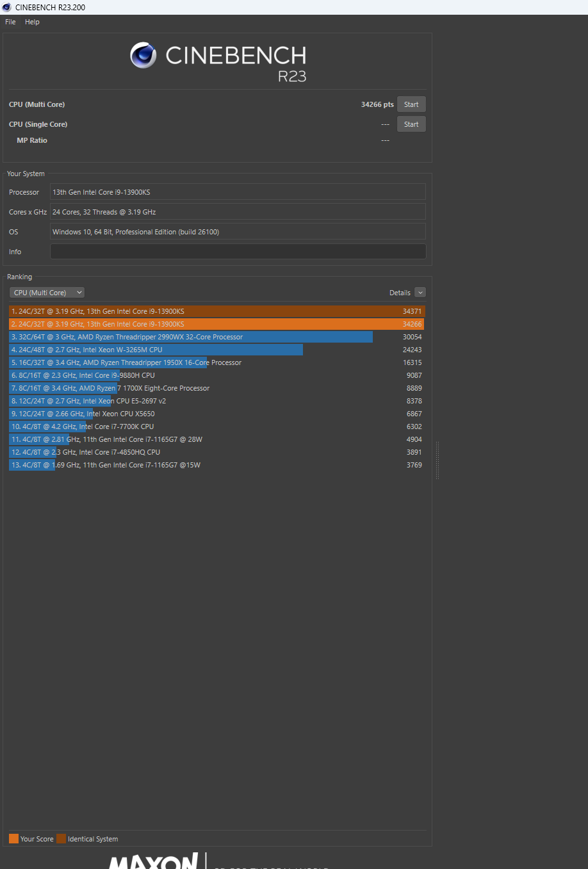Select the Ryzen 7 1700X ranking row

(217, 388)
